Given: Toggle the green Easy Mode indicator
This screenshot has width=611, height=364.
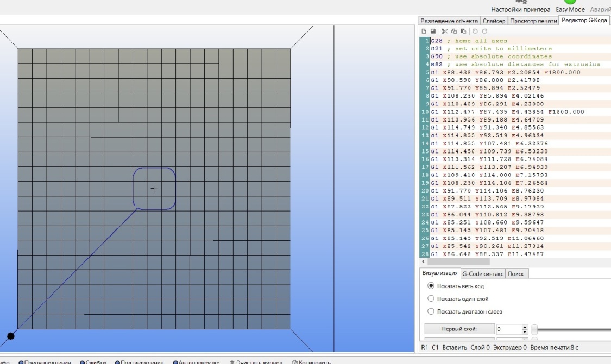Looking at the screenshot, I should (x=570, y=2).
